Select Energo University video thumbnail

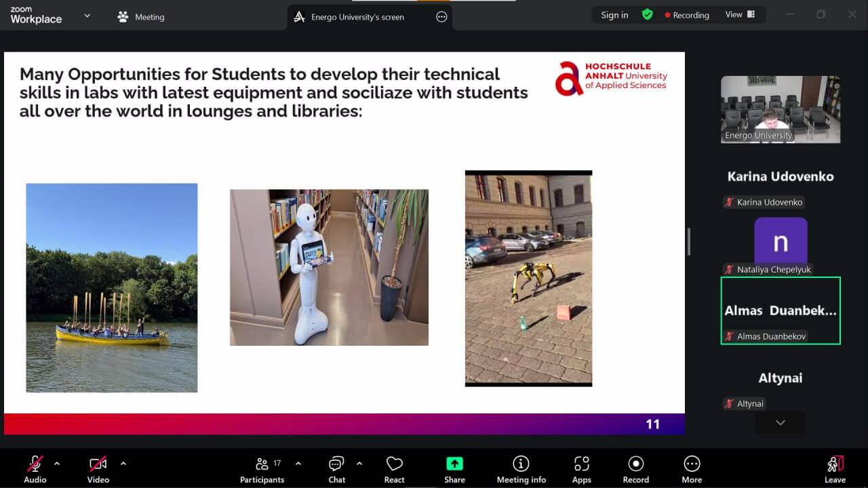[x=780, y=109]
